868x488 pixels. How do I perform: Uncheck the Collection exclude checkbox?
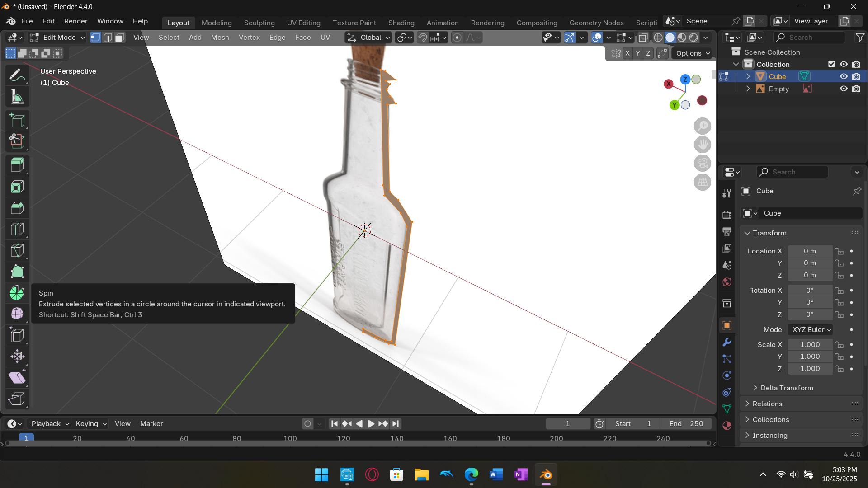pyautogui.click(x=831, y=64)
